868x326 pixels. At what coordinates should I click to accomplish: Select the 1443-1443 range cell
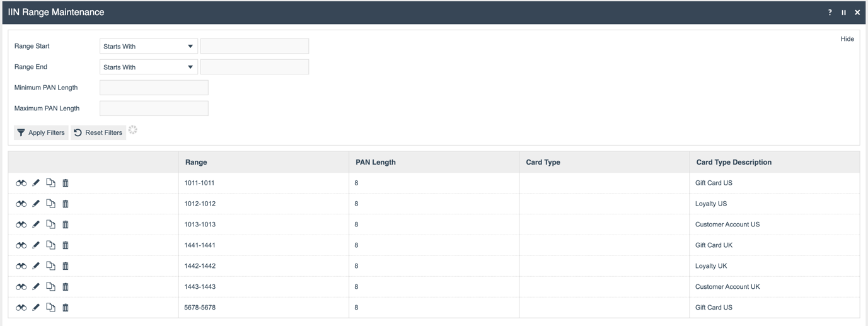pos(263,287)
